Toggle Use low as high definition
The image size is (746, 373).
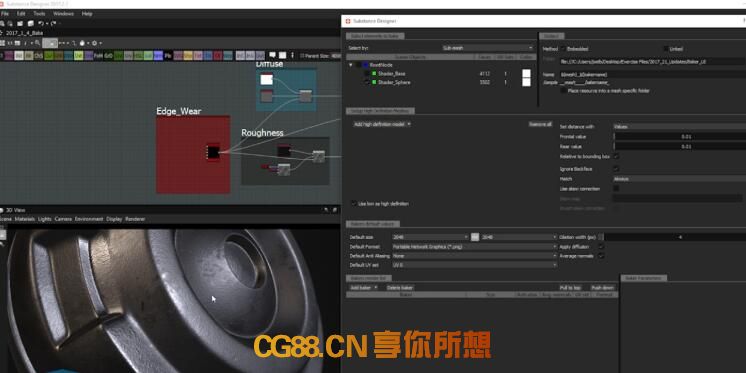point(354,204)
